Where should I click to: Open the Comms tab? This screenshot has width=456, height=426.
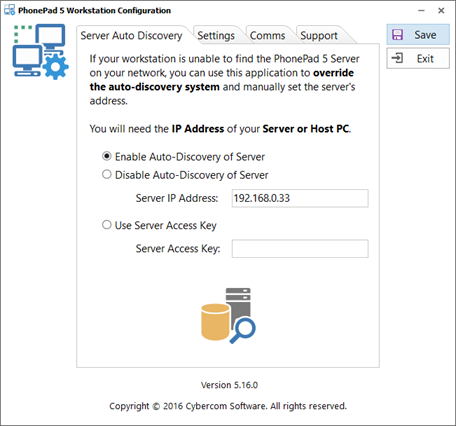[x=268, y=35]
